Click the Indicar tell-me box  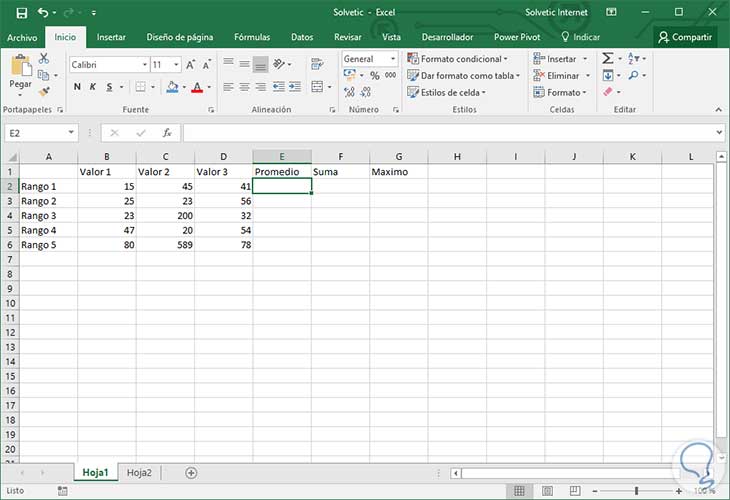[580, 37]
